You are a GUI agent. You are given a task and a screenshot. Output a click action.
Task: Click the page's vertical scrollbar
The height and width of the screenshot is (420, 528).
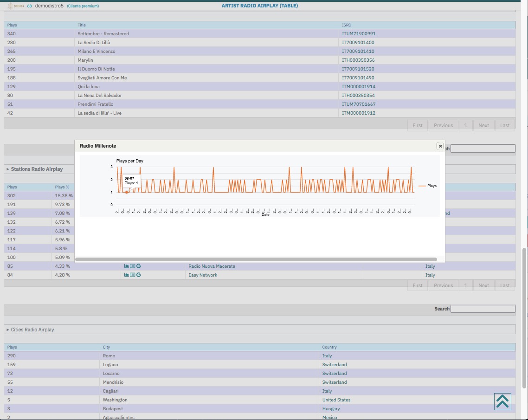(524, 318)
